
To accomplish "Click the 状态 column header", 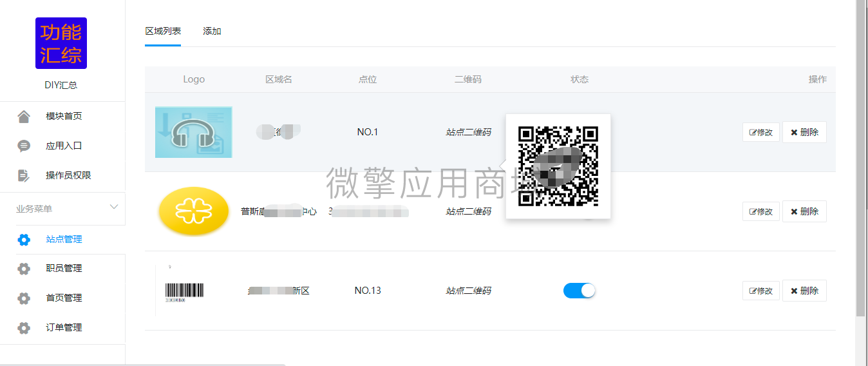I will point(580,79).
